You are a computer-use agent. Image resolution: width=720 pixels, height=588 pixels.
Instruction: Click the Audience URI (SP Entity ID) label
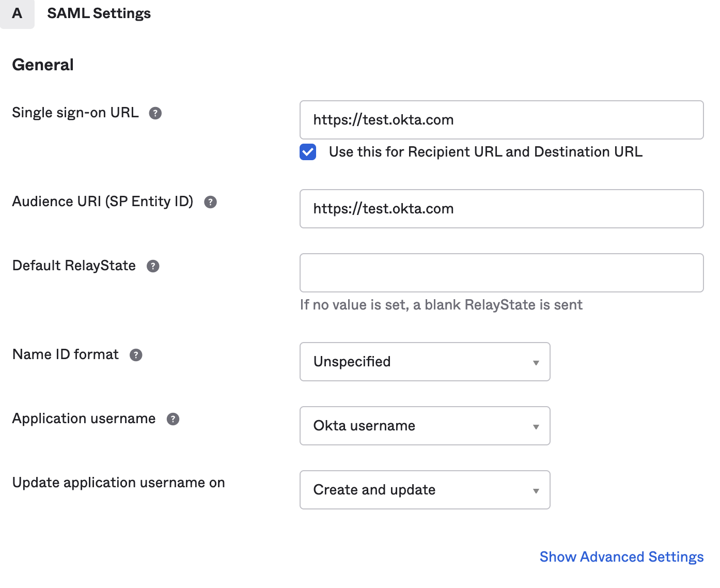pos(103,202)
